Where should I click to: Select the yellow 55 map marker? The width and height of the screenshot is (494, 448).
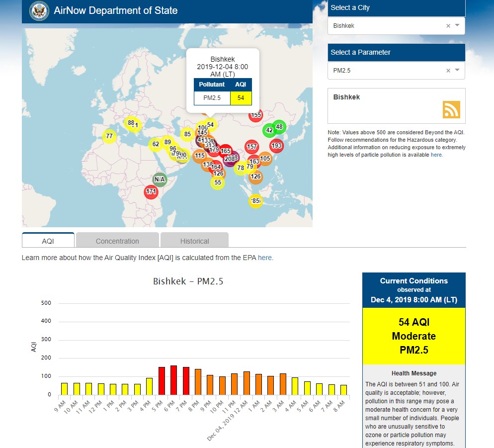217,182
